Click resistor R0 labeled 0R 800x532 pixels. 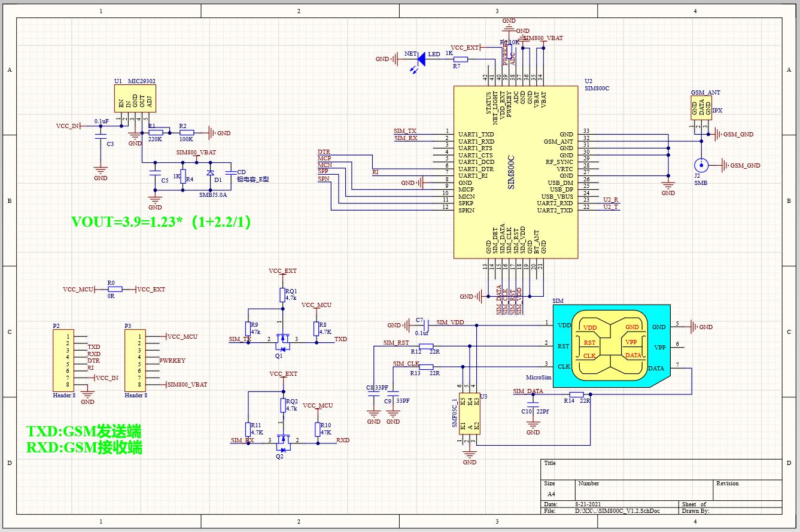115,289
